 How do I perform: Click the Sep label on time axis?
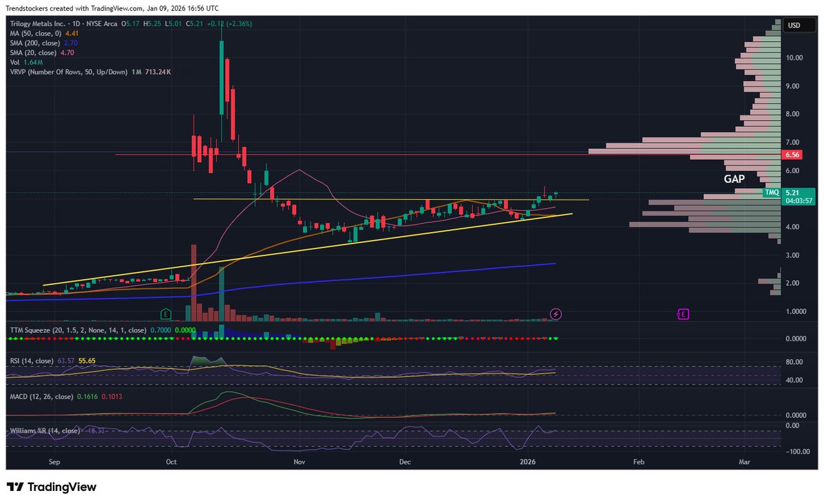pyautogui.click(x=54, y=463)
